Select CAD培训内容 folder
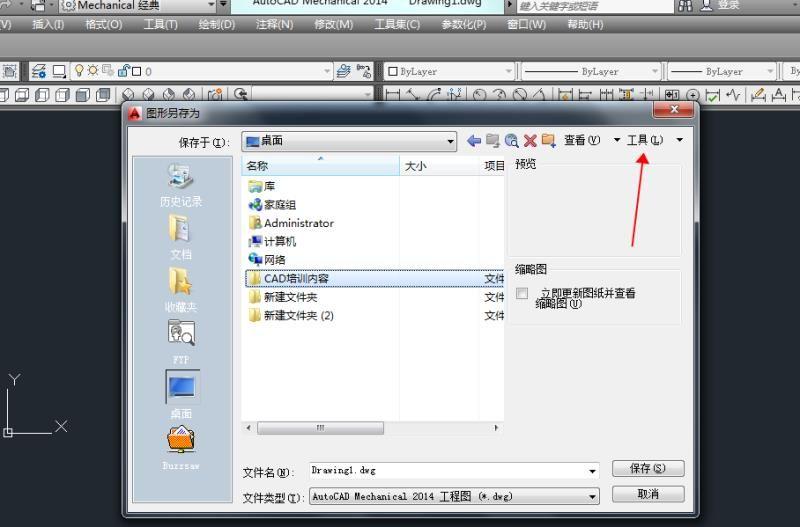 [374, 279]
